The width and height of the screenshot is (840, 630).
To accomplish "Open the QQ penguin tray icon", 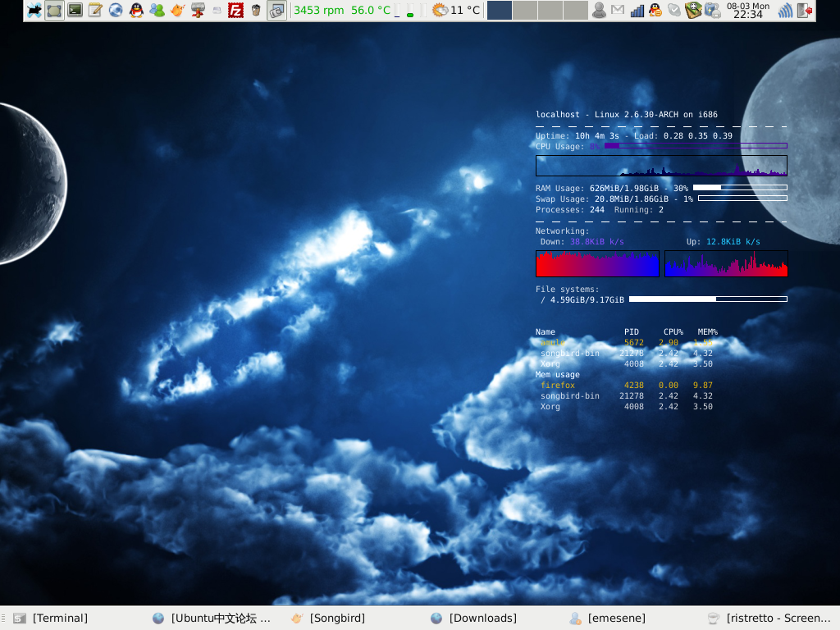I will [x=655, y=10].
